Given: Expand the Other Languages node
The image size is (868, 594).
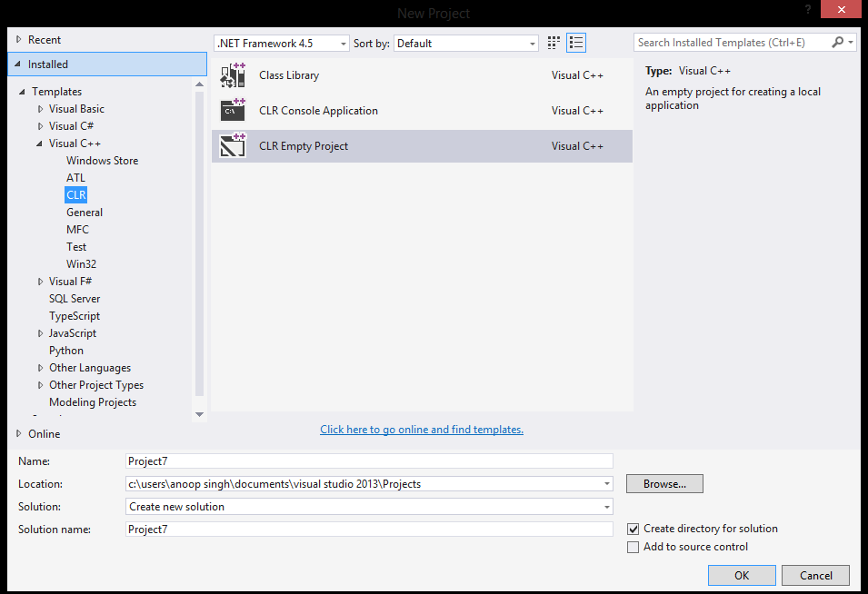Looking at the screenshot, I should pos(39,367).
